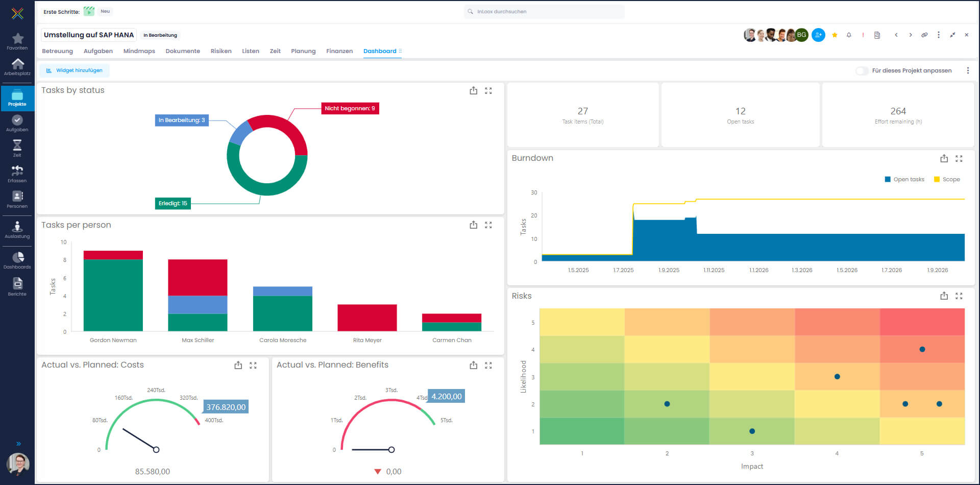The height and width of the screenshot is (485, 980).
Task: Maximize the Tasks per person widget
Action: [488, 225]
